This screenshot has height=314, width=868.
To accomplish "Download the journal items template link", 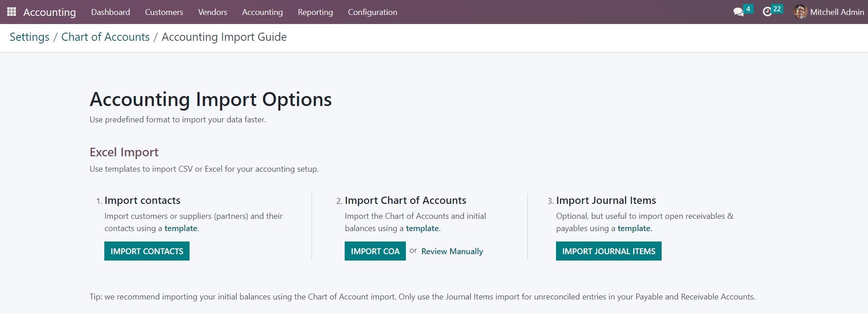I will coord(634,228).
